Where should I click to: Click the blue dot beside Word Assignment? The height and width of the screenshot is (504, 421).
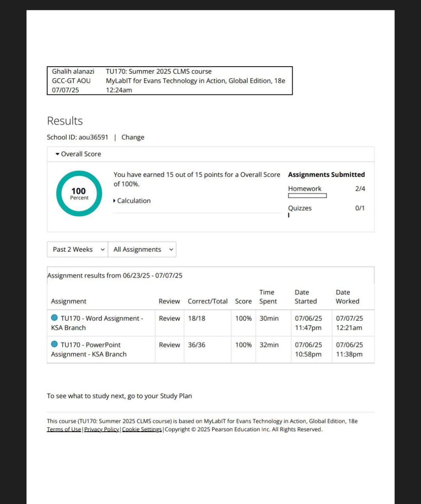[54, 318]
